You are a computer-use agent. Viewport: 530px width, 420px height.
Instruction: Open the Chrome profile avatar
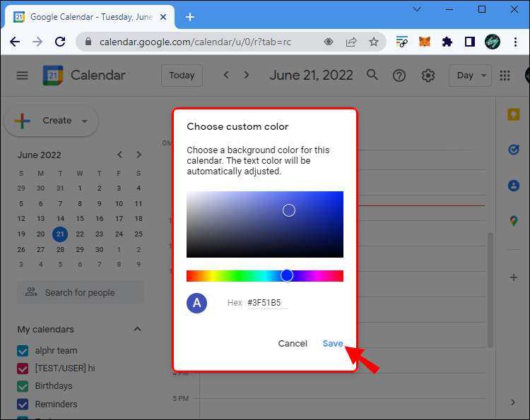pyautogui.click(x=493, y=42)
